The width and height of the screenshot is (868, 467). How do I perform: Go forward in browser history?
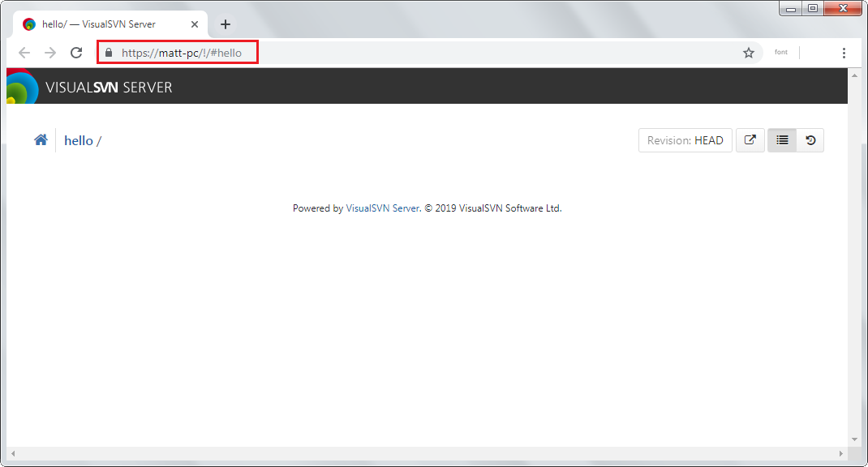[x=50, y=53]
